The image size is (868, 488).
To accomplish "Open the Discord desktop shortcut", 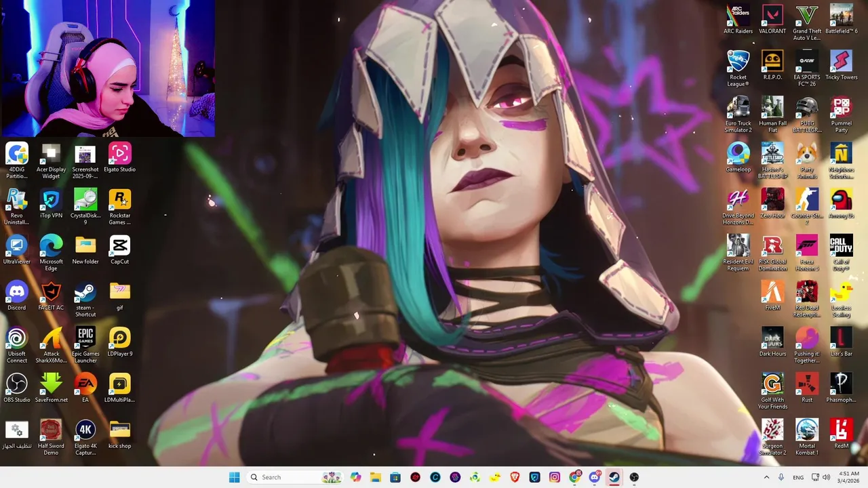I will pos(17,296).
